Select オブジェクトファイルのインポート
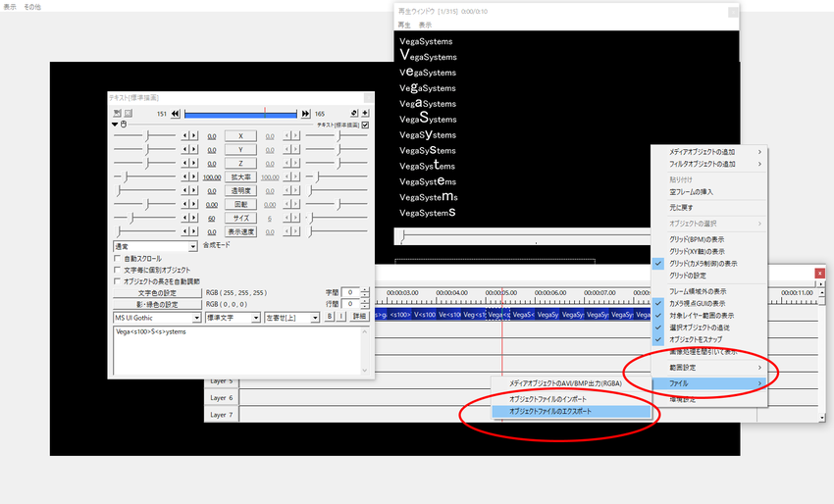The image size is (834, 504). [x=571, y=399]
